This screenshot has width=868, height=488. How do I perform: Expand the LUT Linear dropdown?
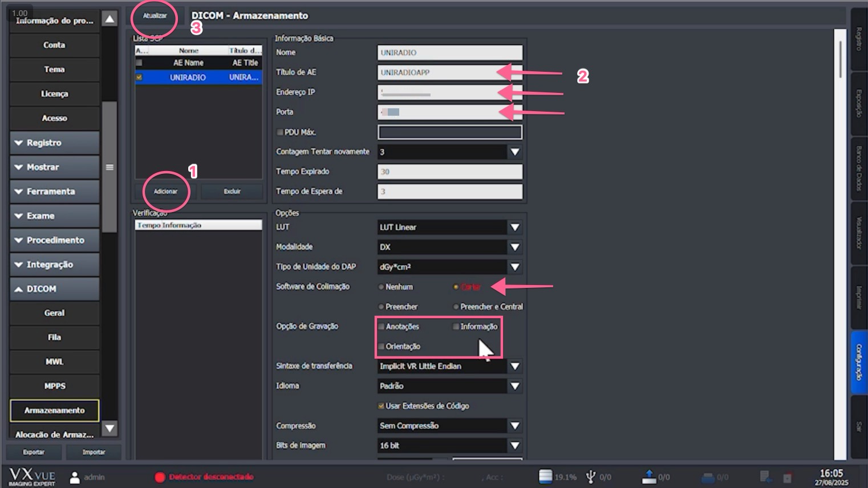coord(514,227)
